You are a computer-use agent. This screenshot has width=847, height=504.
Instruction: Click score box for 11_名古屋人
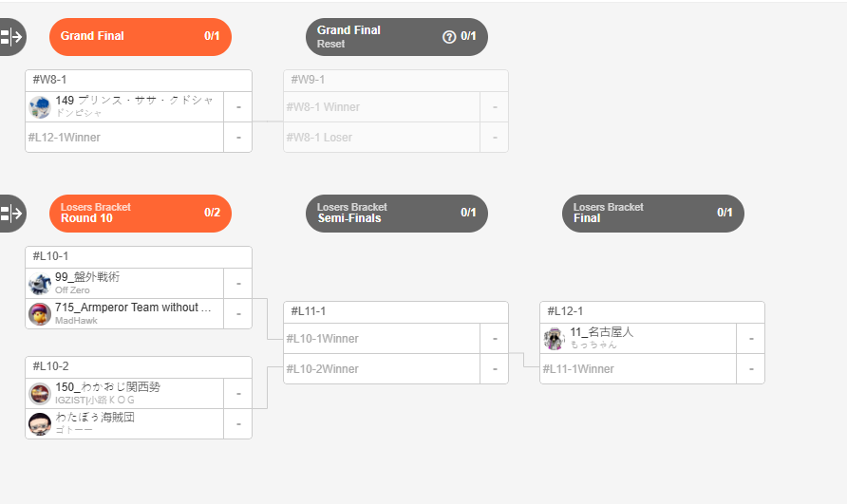point(750,338)
